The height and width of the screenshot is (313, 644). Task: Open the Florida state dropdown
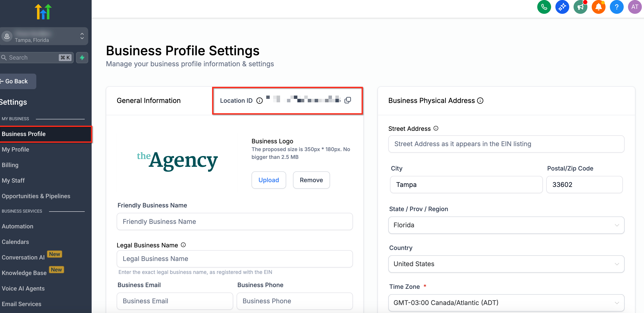pyautogui.click(x=506, y=225)
